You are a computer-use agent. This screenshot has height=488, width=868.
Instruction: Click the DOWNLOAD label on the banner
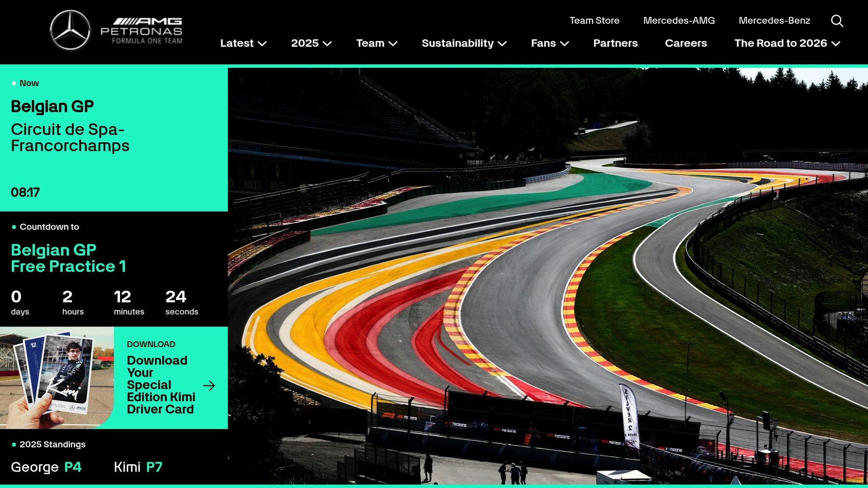click(x=151, y=344)
